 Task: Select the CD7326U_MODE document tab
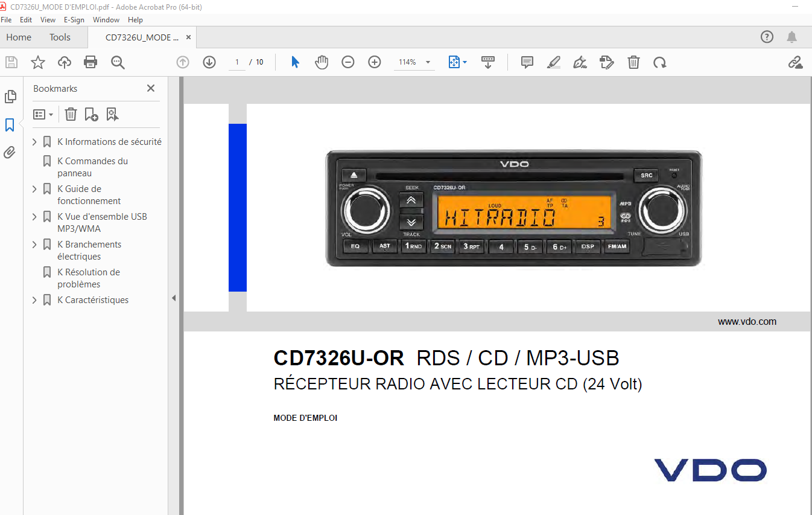click(x=142, y=37)
